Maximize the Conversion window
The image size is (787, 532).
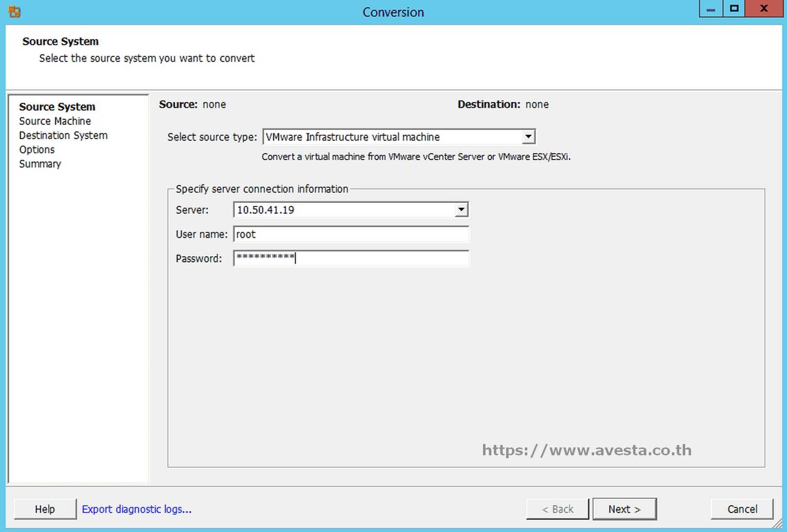[734, 8]
